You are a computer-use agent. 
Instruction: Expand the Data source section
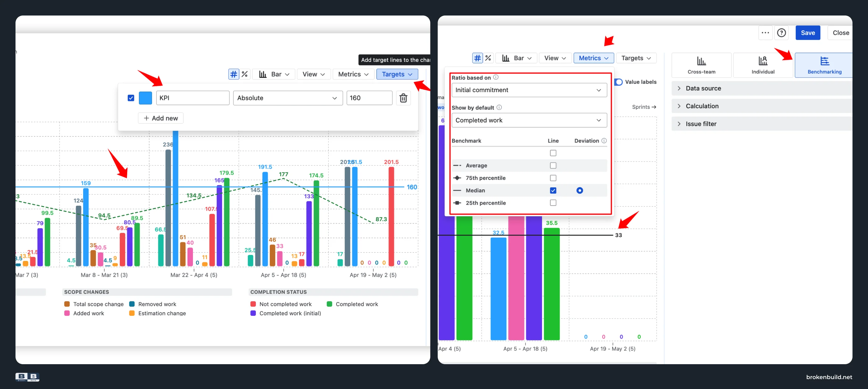point(762,88)
